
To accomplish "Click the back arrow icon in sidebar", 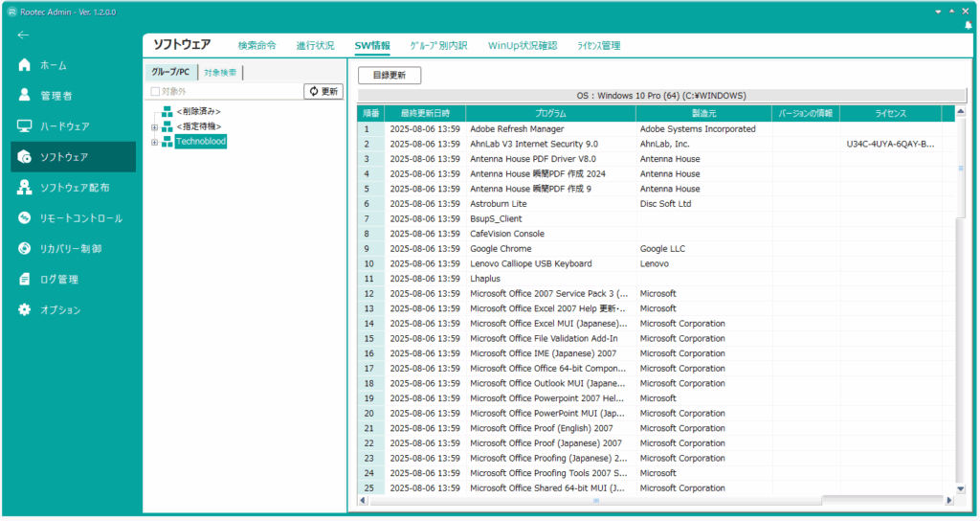I will (x=23, y=35).
